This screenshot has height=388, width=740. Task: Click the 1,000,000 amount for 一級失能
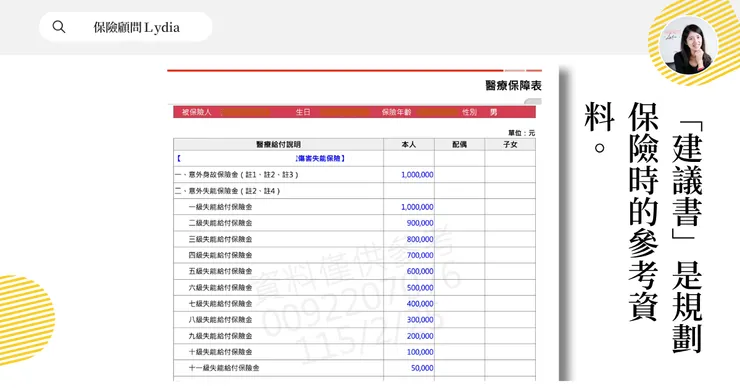(x=417, y=207)
